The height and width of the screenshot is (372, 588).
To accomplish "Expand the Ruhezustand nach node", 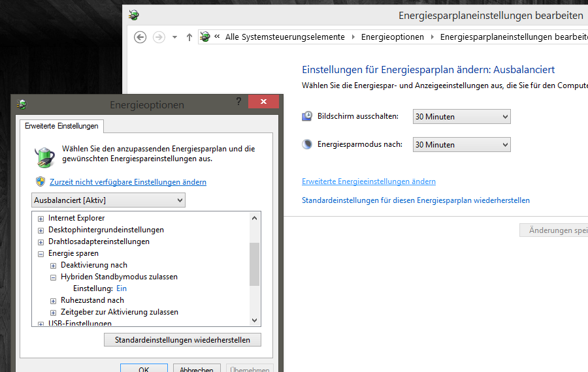I will [54, 301].
